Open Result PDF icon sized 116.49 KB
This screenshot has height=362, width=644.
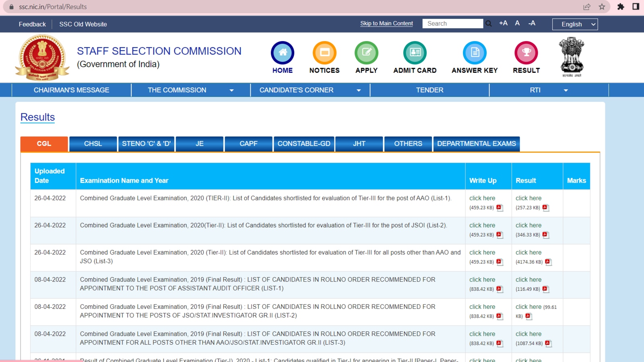click(546, 289)
